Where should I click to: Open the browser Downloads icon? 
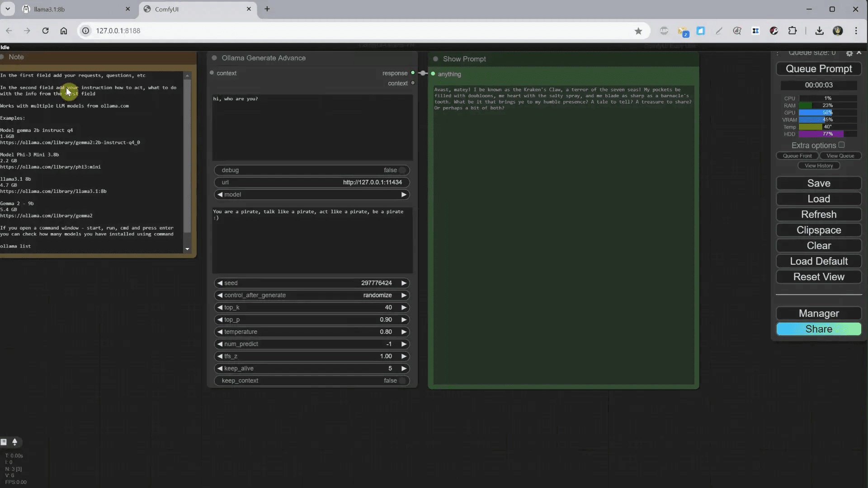click(820, 31)
